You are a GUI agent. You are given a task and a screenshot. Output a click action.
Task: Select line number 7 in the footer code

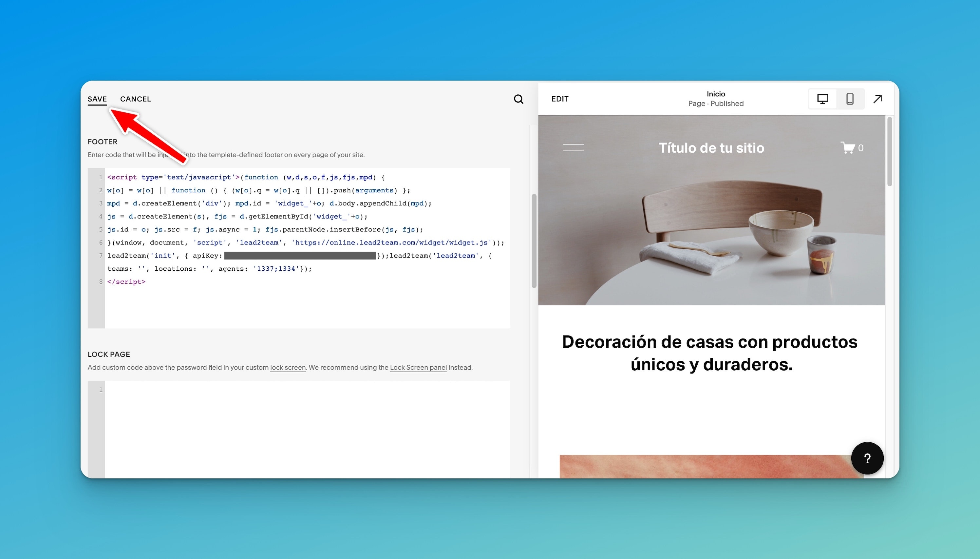(101, 255)
